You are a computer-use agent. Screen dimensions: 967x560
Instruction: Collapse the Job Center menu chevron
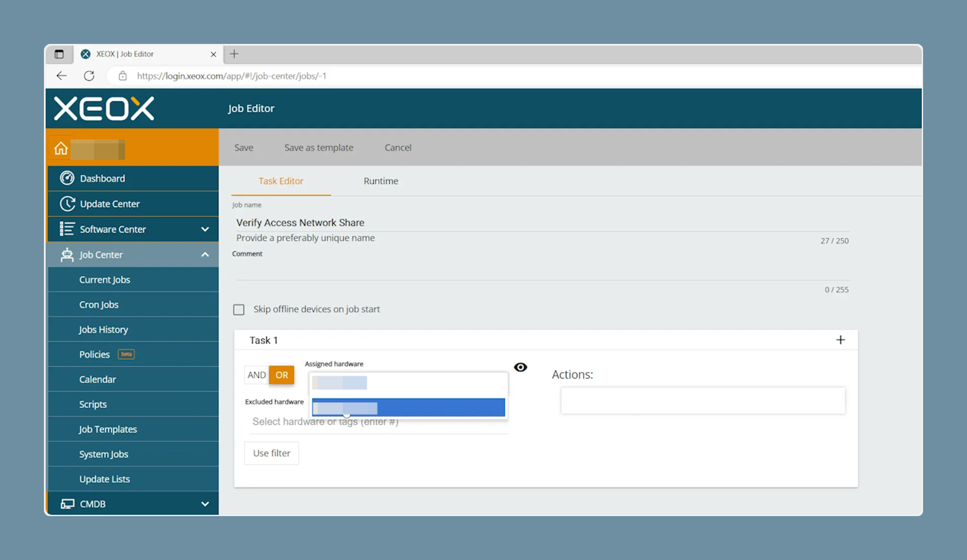205,254
